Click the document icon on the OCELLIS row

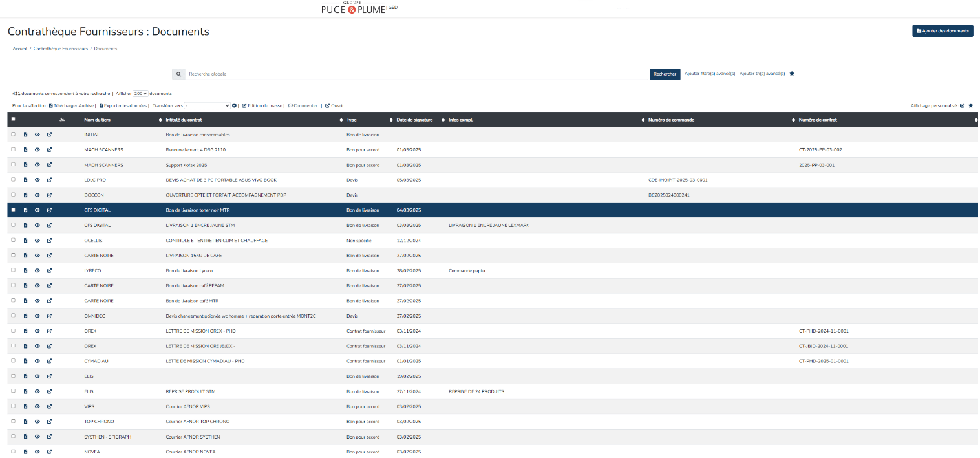point(25,241)
